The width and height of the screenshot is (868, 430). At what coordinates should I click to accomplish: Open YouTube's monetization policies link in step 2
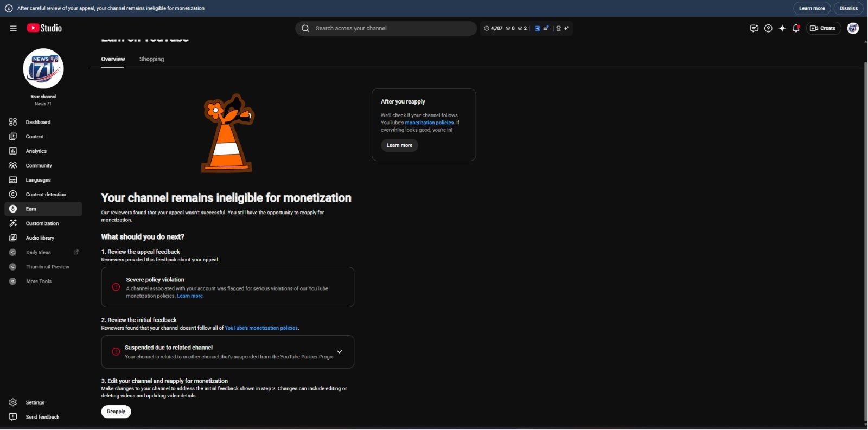pos(261,328)
